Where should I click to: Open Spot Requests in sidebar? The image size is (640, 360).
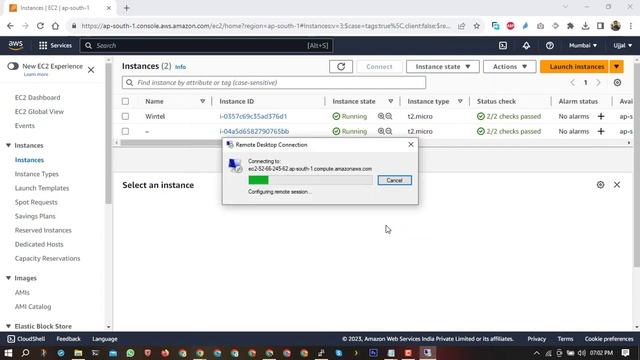(36, 202)
